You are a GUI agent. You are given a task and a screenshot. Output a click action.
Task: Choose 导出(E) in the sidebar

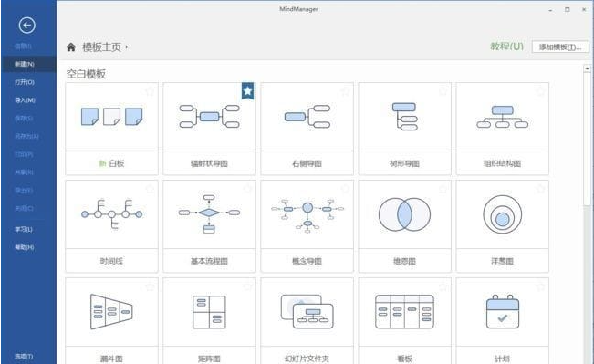[x=24, y=191]
